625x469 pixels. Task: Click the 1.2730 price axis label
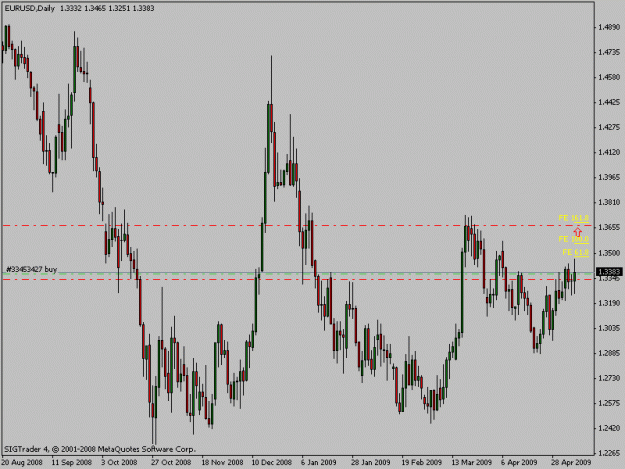[x=609, y=378]
